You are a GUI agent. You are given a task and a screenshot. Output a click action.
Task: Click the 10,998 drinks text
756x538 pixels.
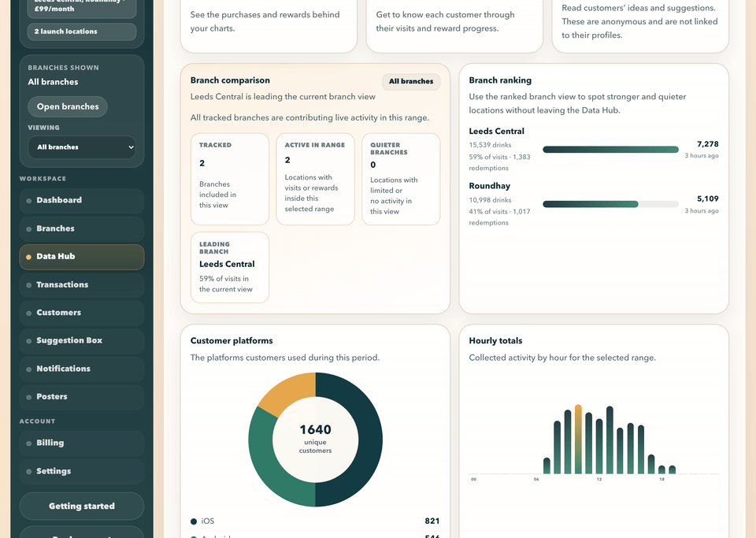tap(491, 200)
